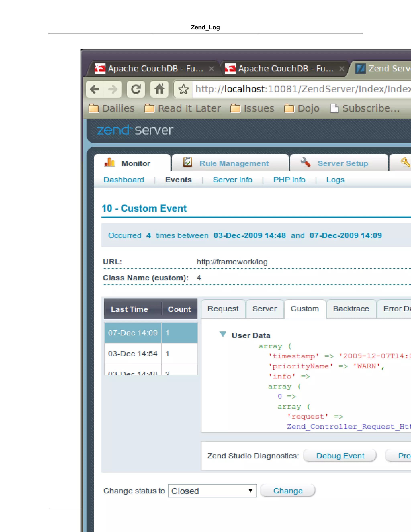Go back with the browser back arrow
The image size is (411, 532).
tap(95, 89)
